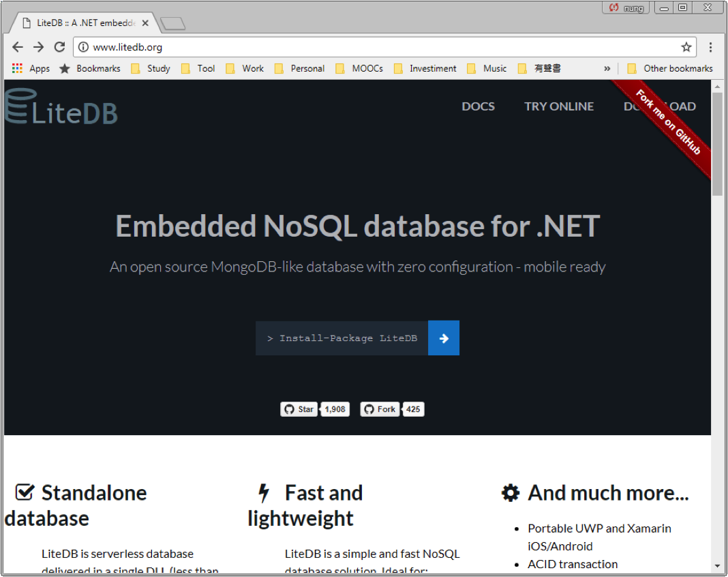This screenshot has width=728, height=577.
Task: Open the TRY ONLINE page
Action: tap(559, 106)
